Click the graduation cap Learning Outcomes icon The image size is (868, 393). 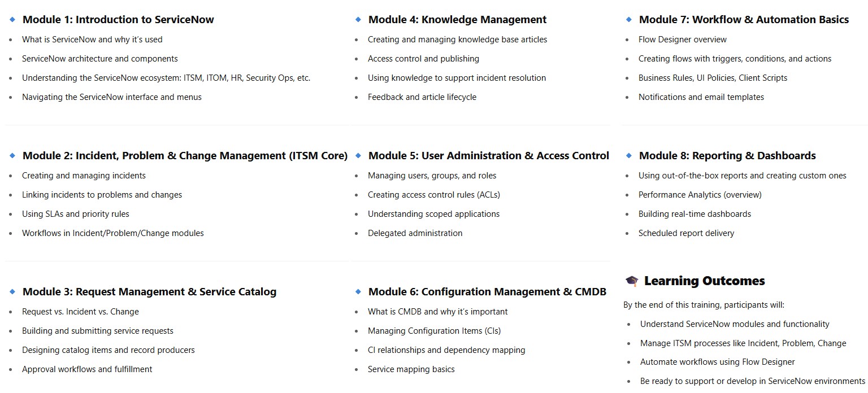632,281
